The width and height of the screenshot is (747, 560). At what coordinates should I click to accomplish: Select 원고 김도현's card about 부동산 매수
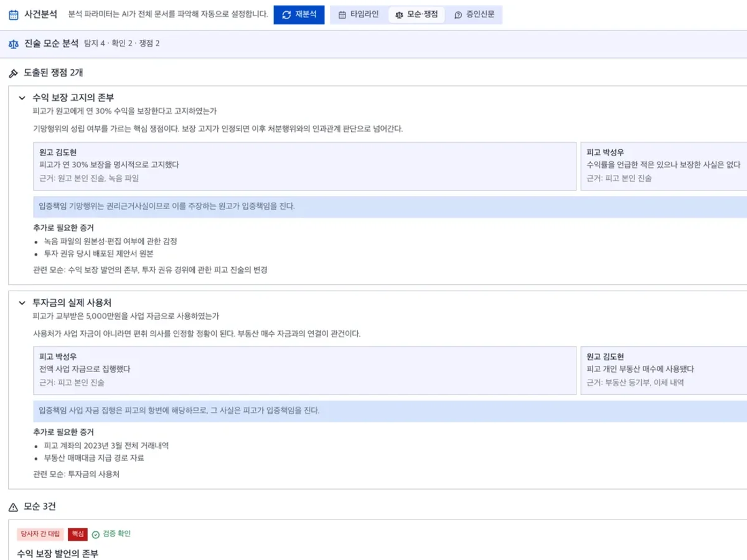(x=664, y=371)
